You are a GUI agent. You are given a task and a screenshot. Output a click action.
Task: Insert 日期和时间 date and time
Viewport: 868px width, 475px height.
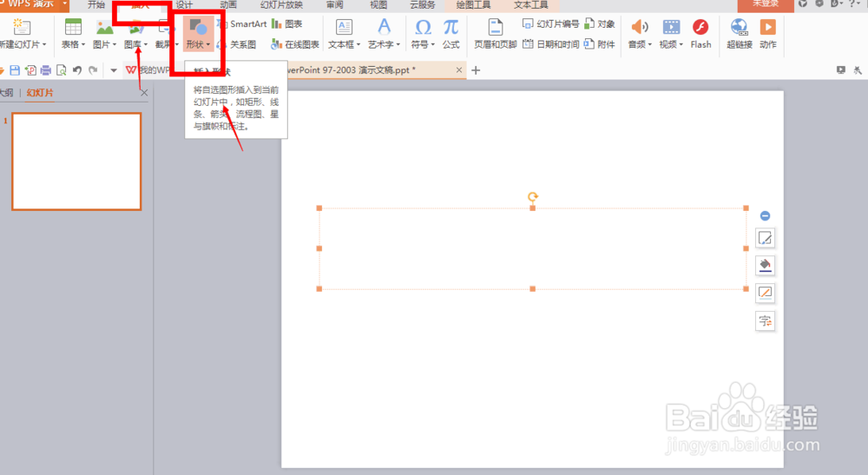tap(551, 44)
